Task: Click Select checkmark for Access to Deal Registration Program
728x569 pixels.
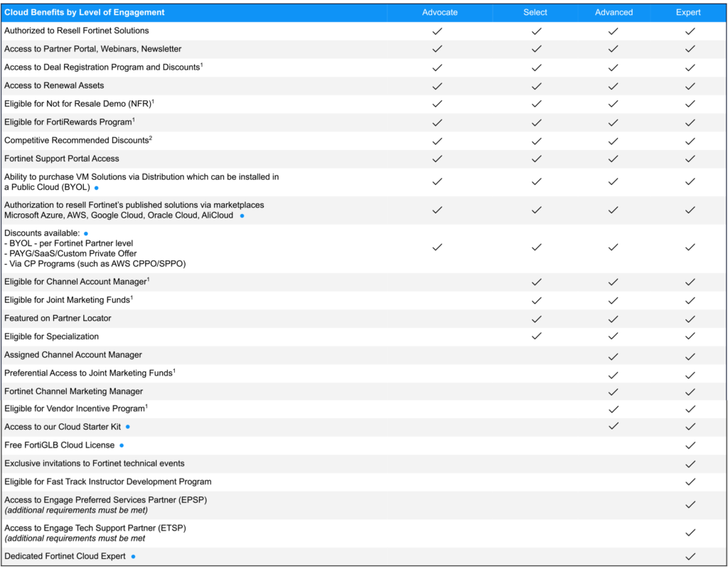Action: pos(537,68)
